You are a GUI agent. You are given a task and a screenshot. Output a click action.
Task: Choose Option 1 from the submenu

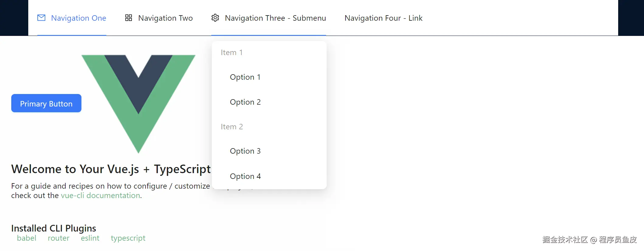tap(245, 77)
